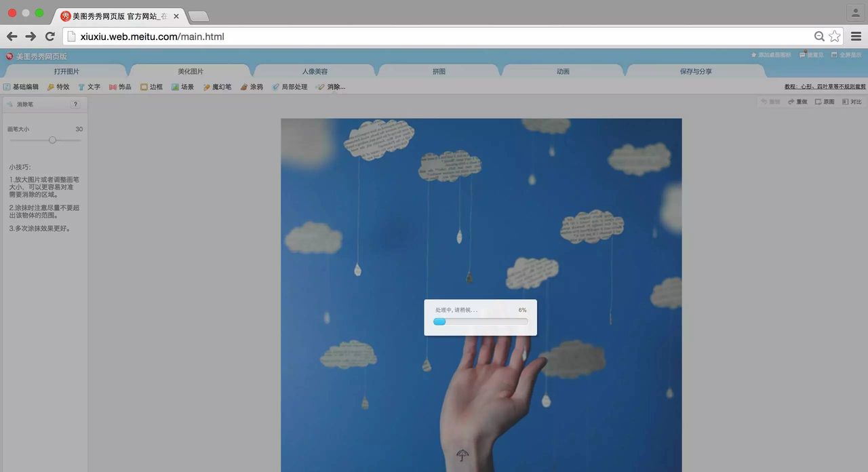Open the 饰品 accessories tool
Image resolution: width=868 pixels, height=472 pixels.
pyautogui.click(x=120, y=87)
